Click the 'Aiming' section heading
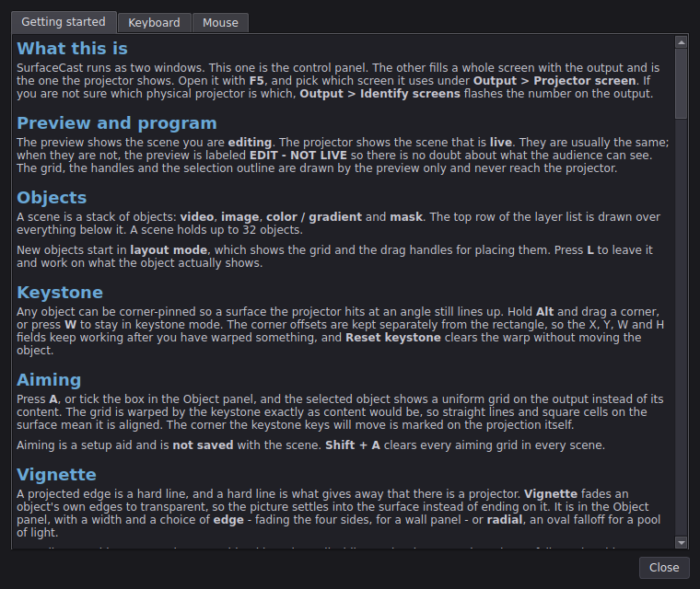Image resolution: width=700 pixels, height=589 pixels. pos(49,380)
